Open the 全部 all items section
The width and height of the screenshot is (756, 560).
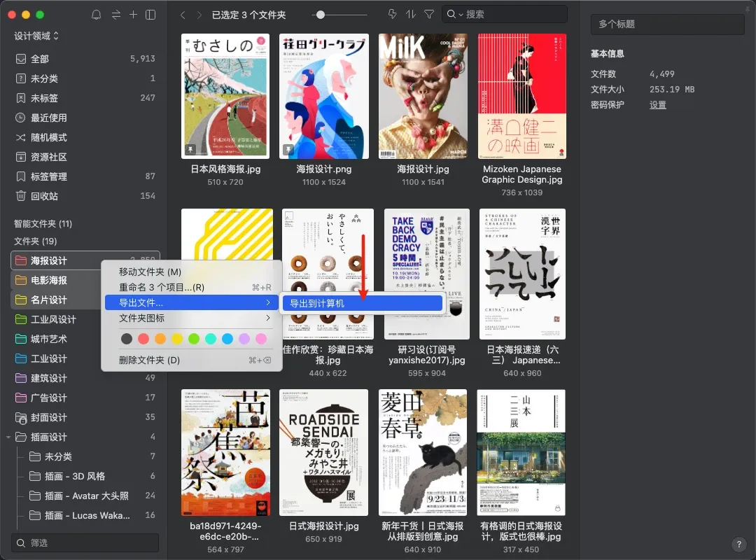[85, 59]
